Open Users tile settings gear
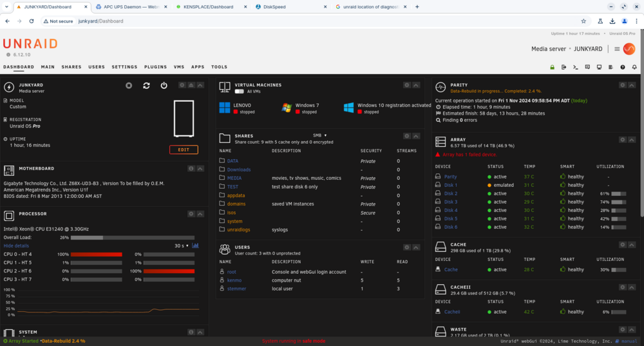This screenshot has height=346, width=644. coord(407,247)
